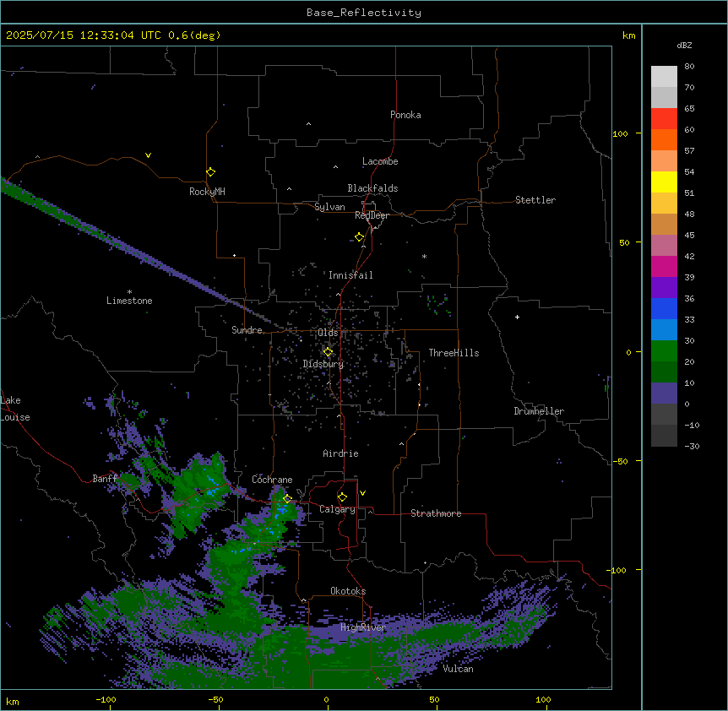Click the Innisfail label
Image resolution: width=728 pixels, height=711 pixels.
(x=350, y=275)
